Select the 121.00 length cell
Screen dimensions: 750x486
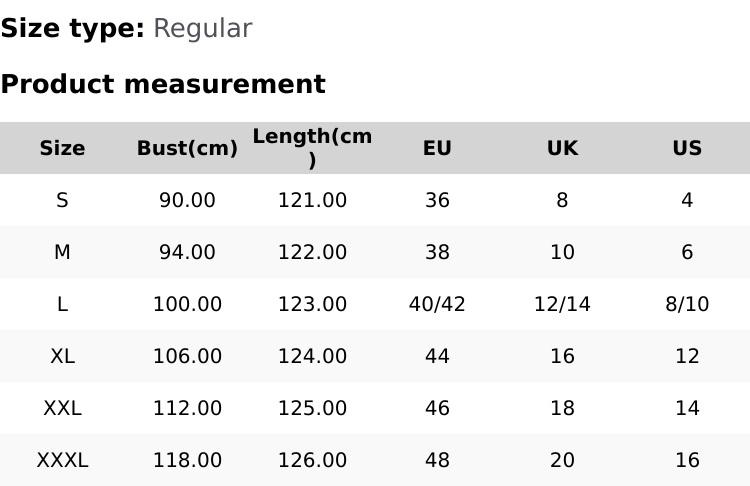(312, 200)
